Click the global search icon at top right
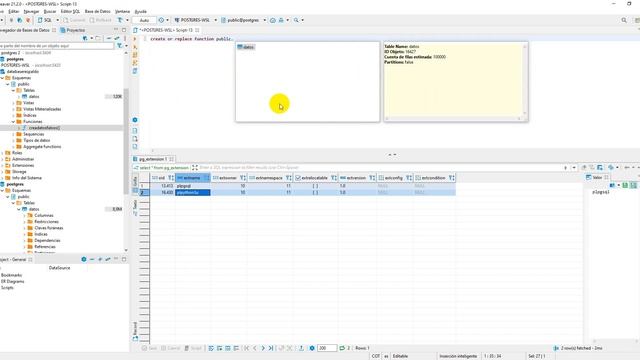Image resolution: width=640 pixels, height=360 pixels. 624,20
